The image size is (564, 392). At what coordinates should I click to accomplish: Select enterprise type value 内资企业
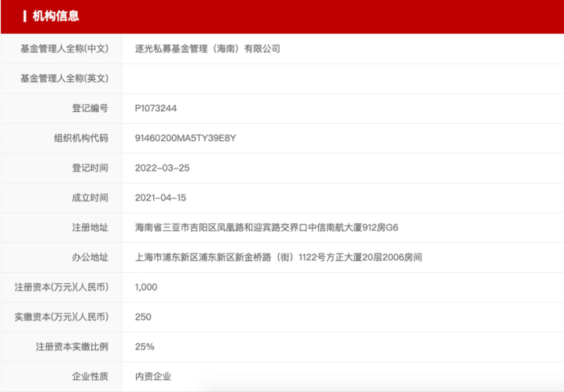point(153,377)
